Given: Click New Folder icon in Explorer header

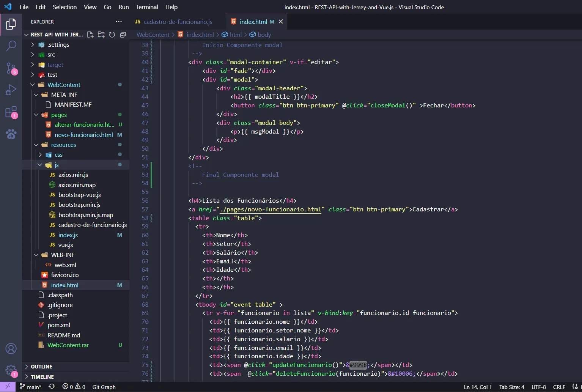Looking at the screenshot, I should (x=101, y=35).
